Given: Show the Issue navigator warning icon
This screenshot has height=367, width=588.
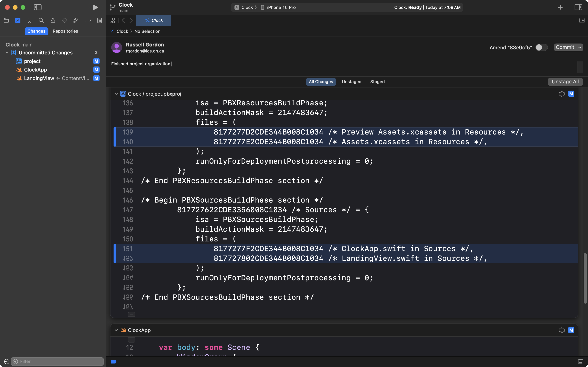Looking at the screenshot, I should pos(53,21).
